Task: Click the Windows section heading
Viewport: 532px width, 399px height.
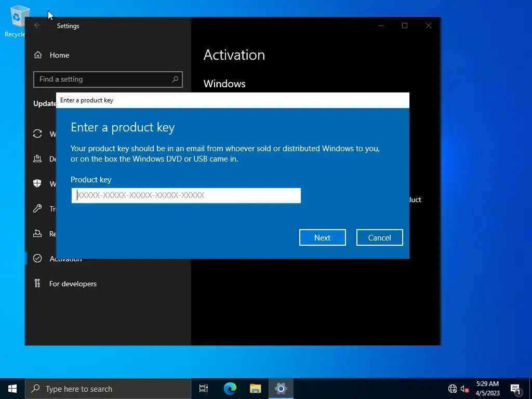Action: [x=224, y=84]
